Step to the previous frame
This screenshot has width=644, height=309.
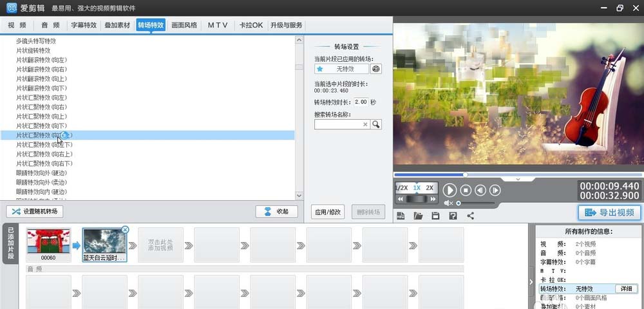tap(480, 190)
